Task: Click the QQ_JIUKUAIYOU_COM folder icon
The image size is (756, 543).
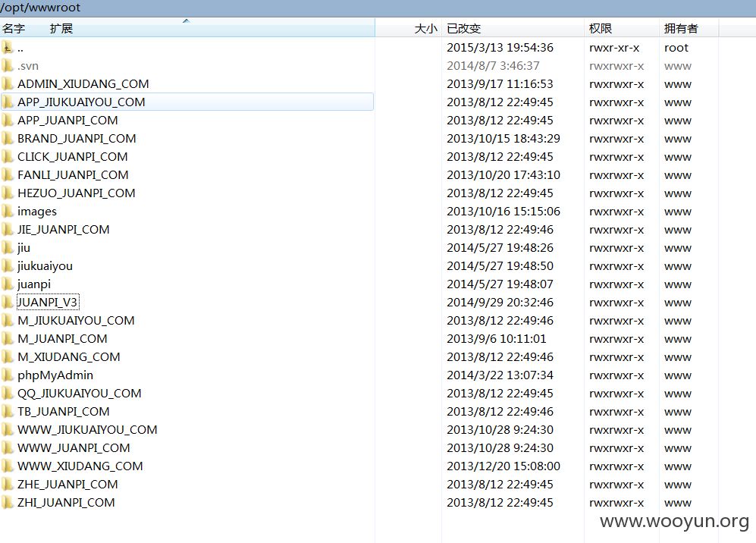Action: coord(8,393)
